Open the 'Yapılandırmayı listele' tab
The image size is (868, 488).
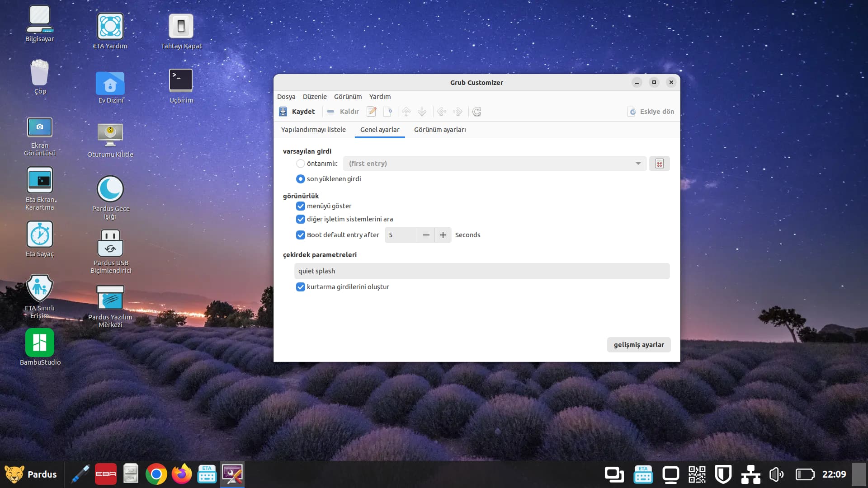pyautogui.click(x=313, y=130)
